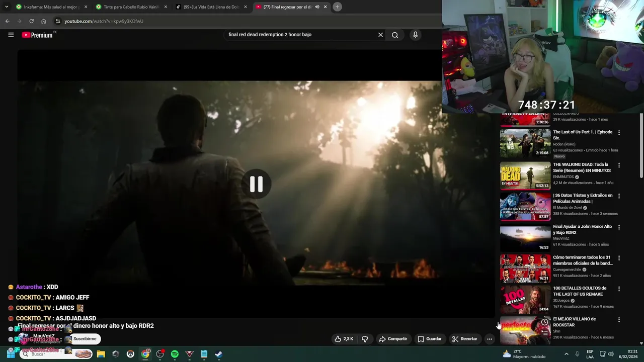Open options menu for El Mejor Villano video

pos(619,320)
